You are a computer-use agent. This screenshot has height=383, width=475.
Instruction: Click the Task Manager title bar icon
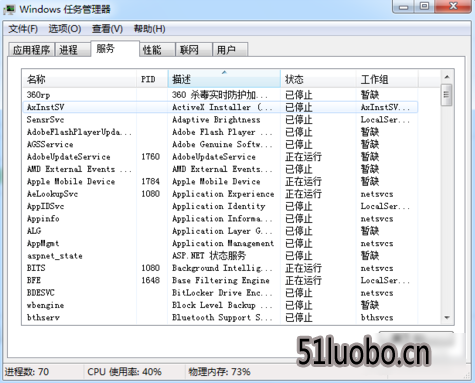pos(9,9)
